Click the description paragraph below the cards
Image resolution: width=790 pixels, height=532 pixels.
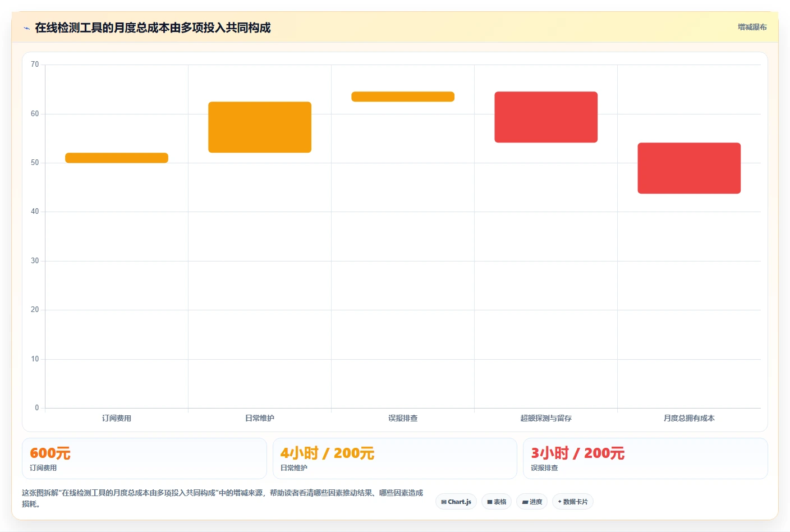tap(223, 498)
